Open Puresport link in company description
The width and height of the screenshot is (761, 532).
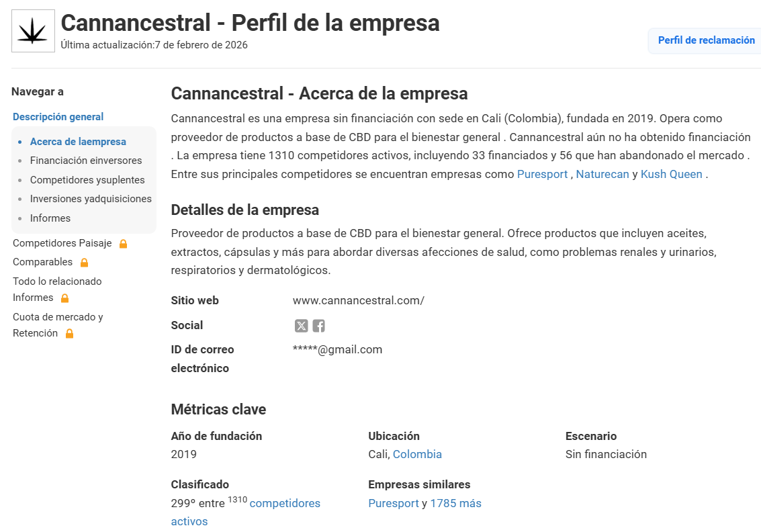[542, 174]
